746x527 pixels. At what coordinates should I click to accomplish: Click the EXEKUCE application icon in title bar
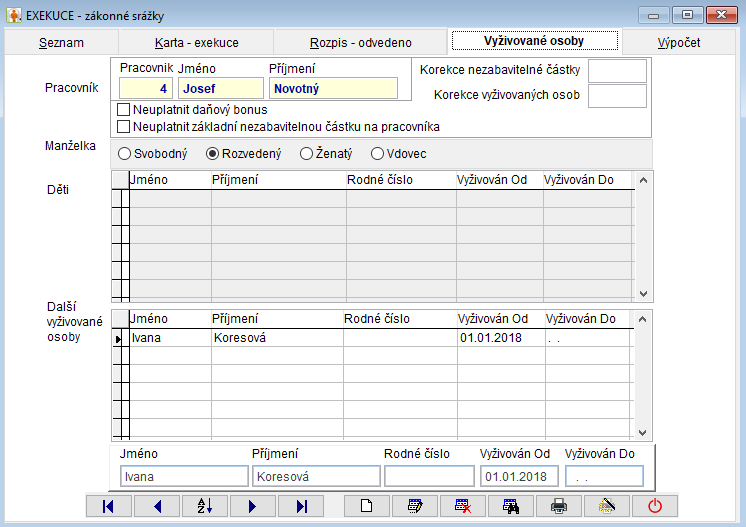[x=14, y=15]
